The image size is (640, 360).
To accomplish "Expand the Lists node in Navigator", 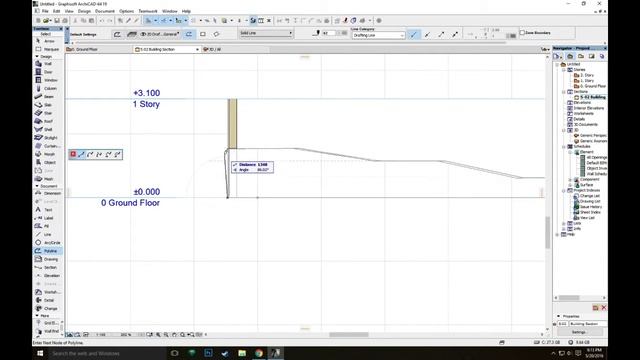I will point(564,223).
